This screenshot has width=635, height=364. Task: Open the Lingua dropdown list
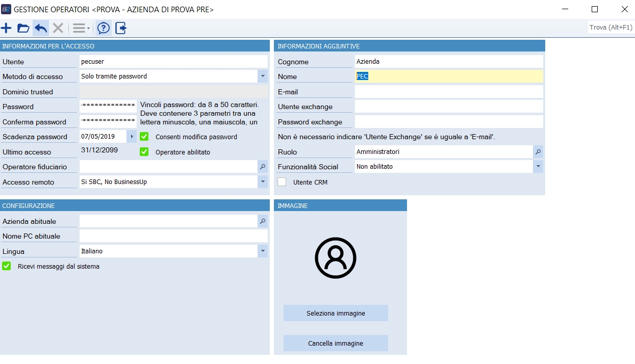(x=263, y=251)
